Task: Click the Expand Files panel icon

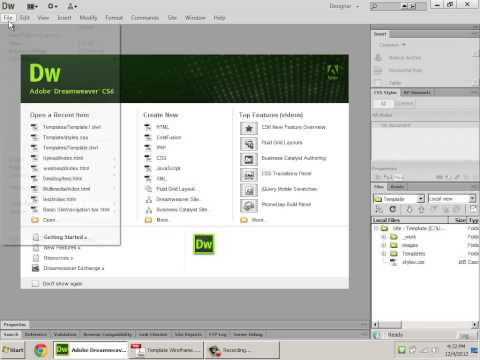Action: click(474, 209)
